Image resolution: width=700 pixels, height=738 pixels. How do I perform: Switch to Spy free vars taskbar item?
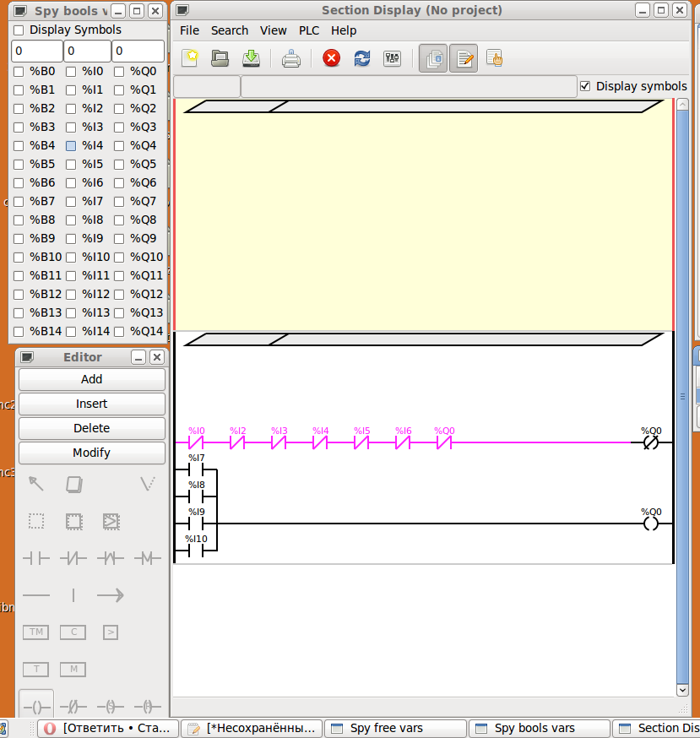tap(394, 728)
